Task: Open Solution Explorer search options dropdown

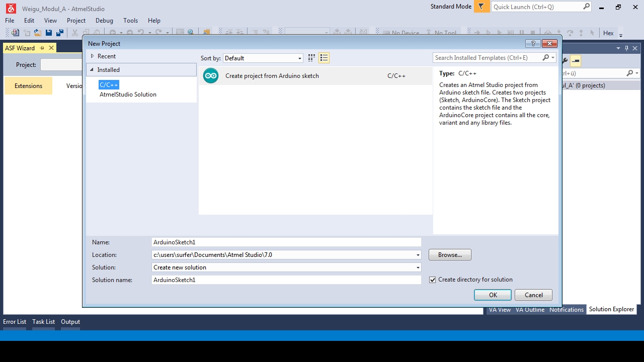Action: coord(637,73)
